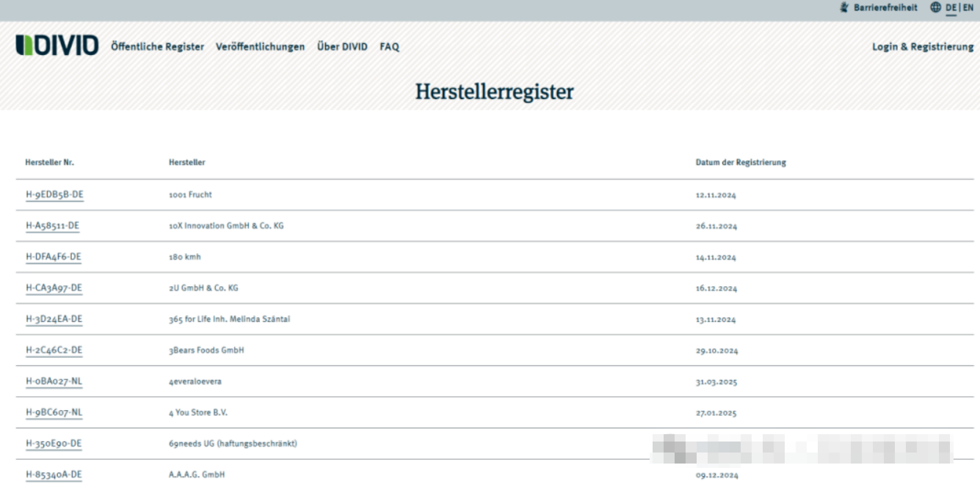Image resolution: width=980 pixels, height=487 pixels.
Task: Open manufacturer H-3D24EA-DE
Action: [54, 319]
